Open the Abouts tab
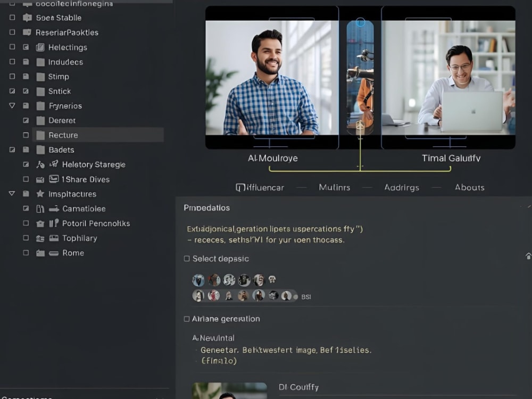 pos(470,187)
